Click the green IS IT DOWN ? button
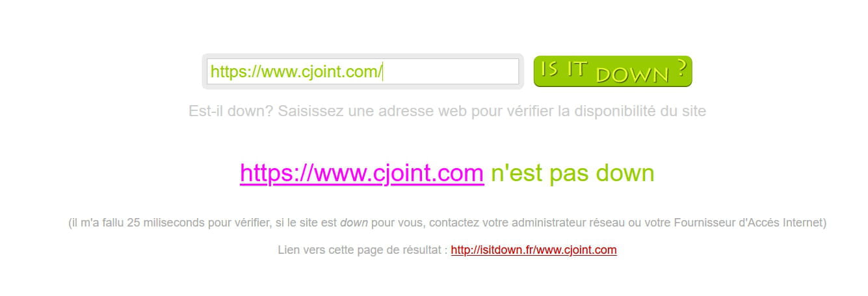 (x=612, y=71)
